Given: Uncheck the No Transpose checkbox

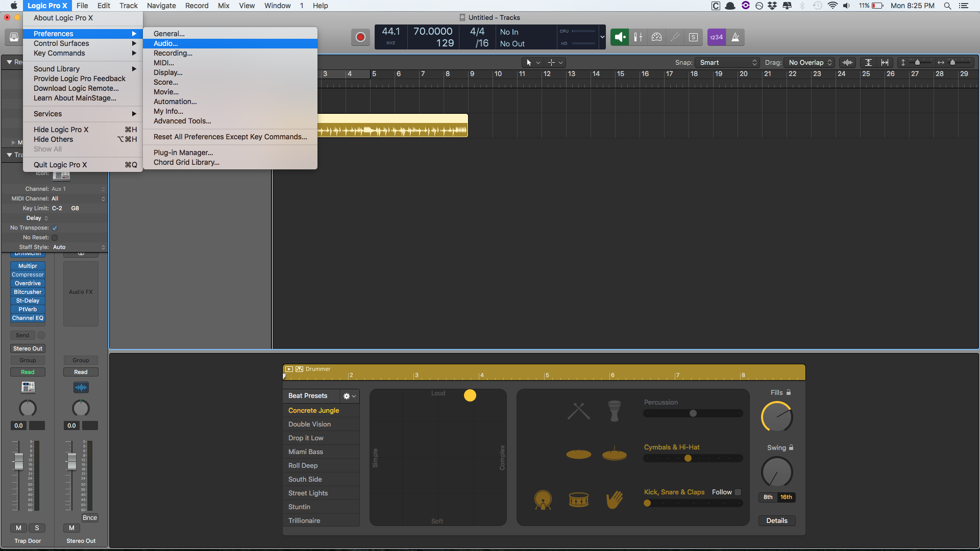Looking at the screenshot, I should [55, 228].
